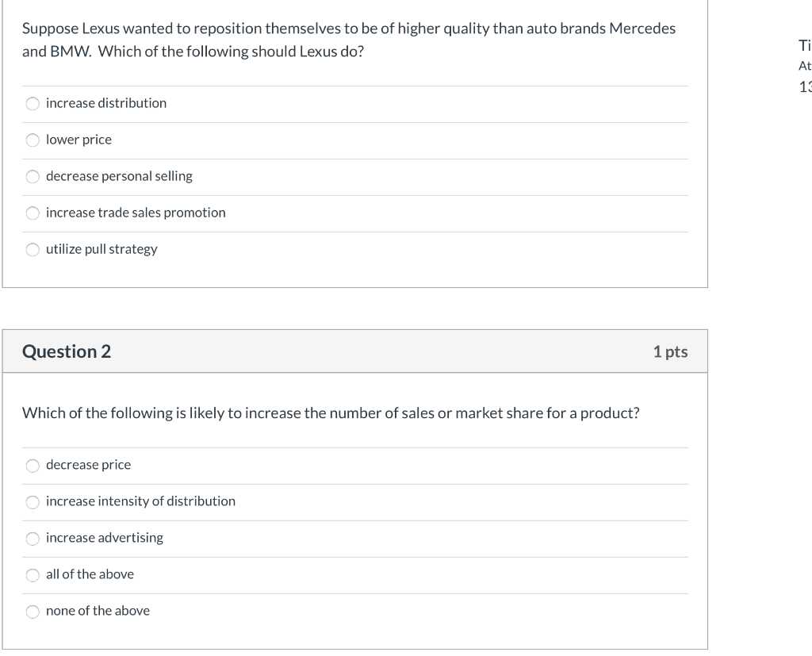Choose the 'decrease price' radio button
Screen dimensions: 812x656
pos(33,466)
